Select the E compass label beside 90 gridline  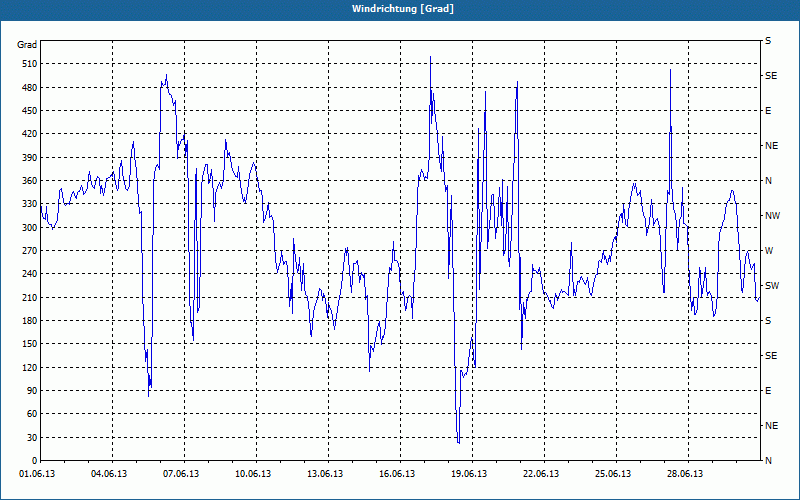pos(768,391)
